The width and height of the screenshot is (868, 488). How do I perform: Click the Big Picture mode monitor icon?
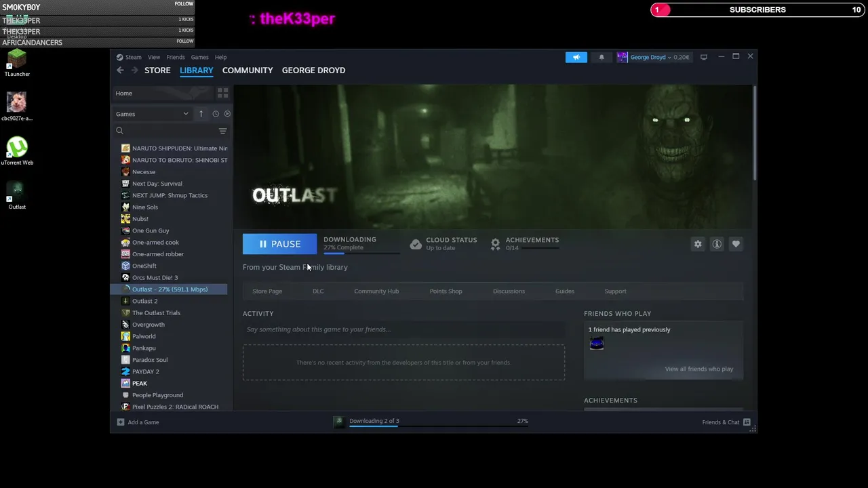[x=704, y=57]
